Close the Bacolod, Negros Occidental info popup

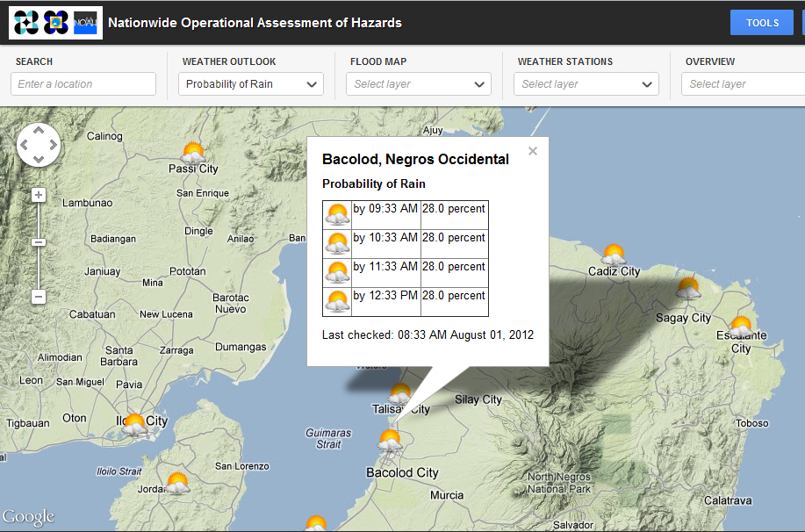click(532, 151)
